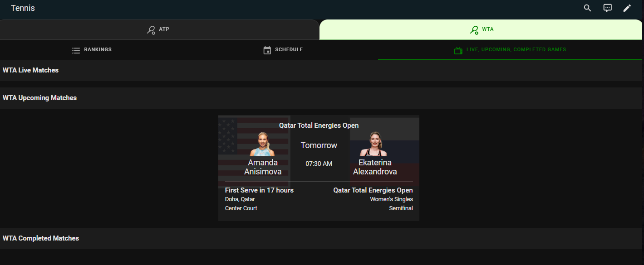Click the Qatar Total Energies Open card title
644x265 pixels.
pos(319,125)
